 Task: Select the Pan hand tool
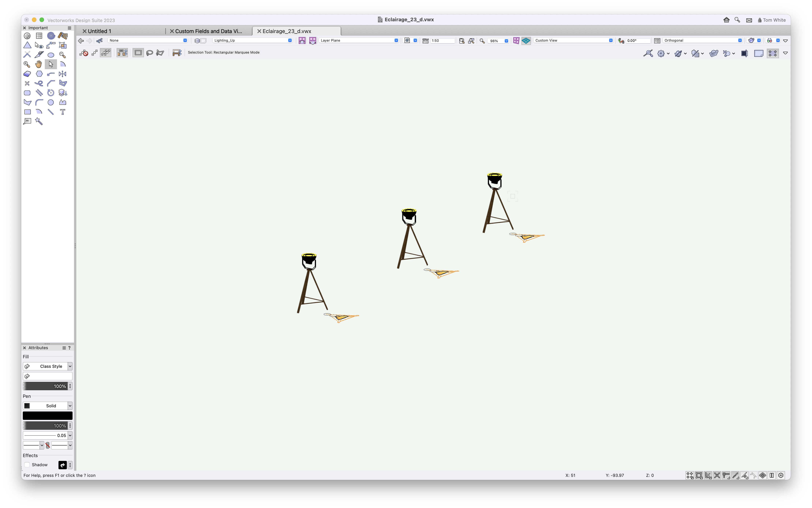pos(39,64)
